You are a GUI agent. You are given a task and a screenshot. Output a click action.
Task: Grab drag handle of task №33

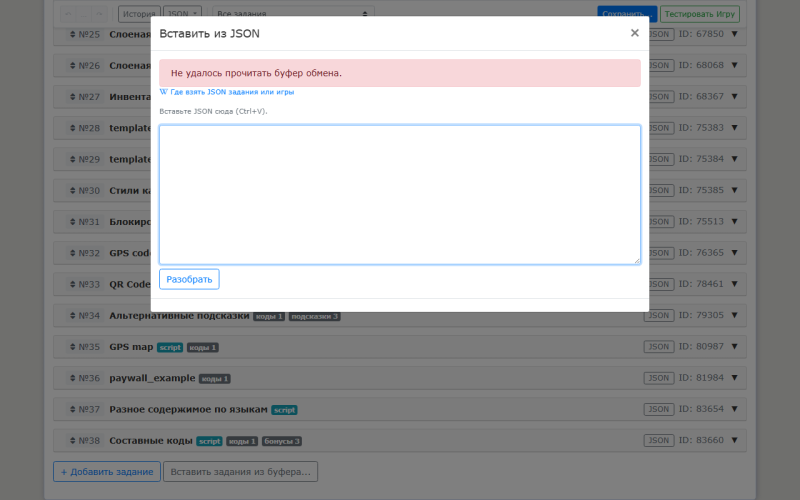tap(72, 284)
